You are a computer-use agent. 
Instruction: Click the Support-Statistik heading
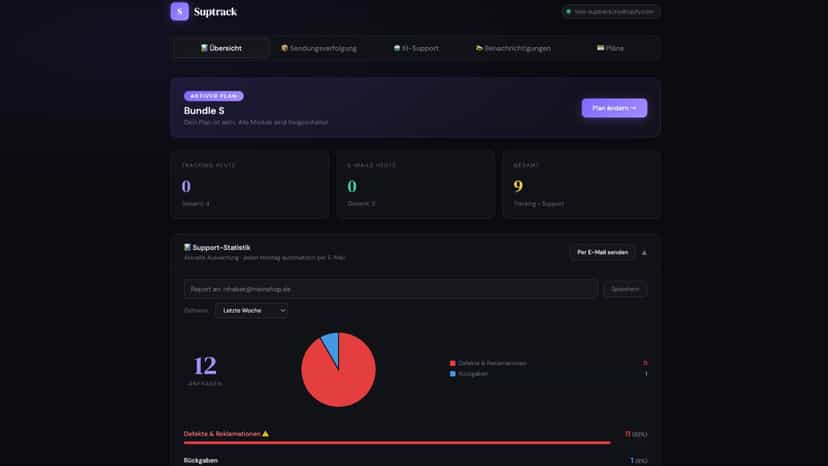click(221, 247)
